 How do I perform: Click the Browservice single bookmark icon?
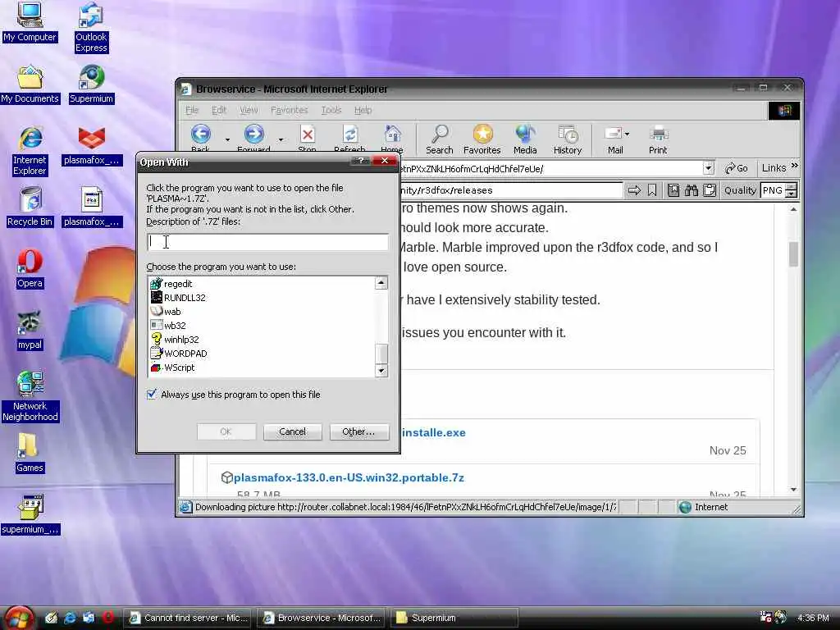tap(652, 190)
